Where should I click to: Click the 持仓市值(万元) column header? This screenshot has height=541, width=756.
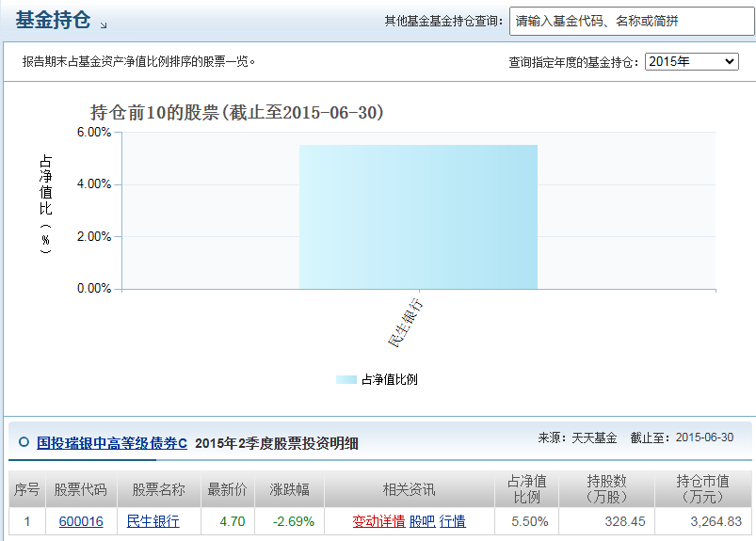[x=702, y=489]
